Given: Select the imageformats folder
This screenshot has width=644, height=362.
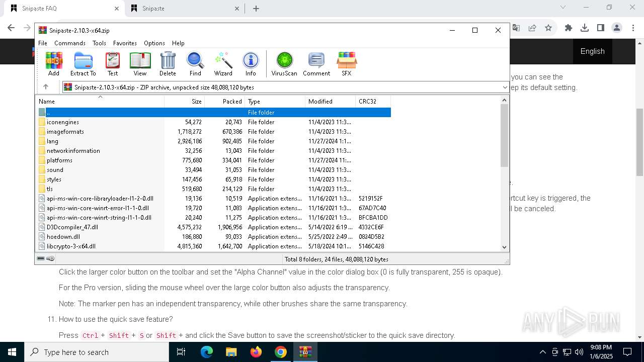Looking at the screenshot, I should (65, 132).
